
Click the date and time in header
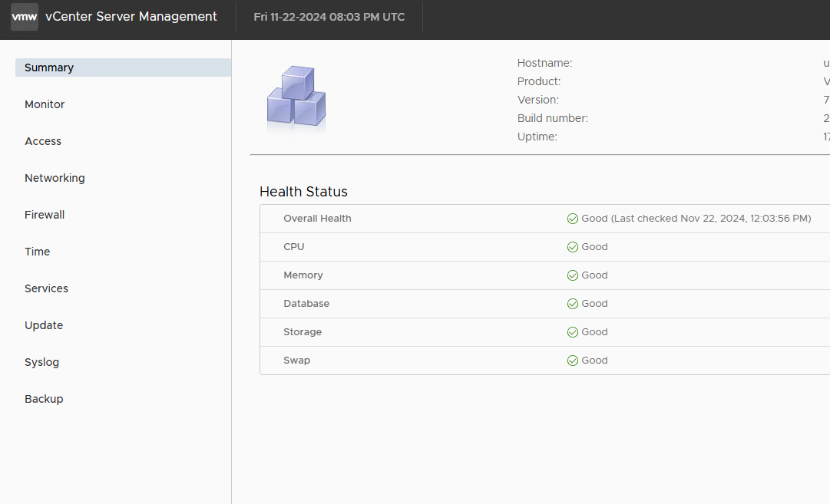(329, 17)
